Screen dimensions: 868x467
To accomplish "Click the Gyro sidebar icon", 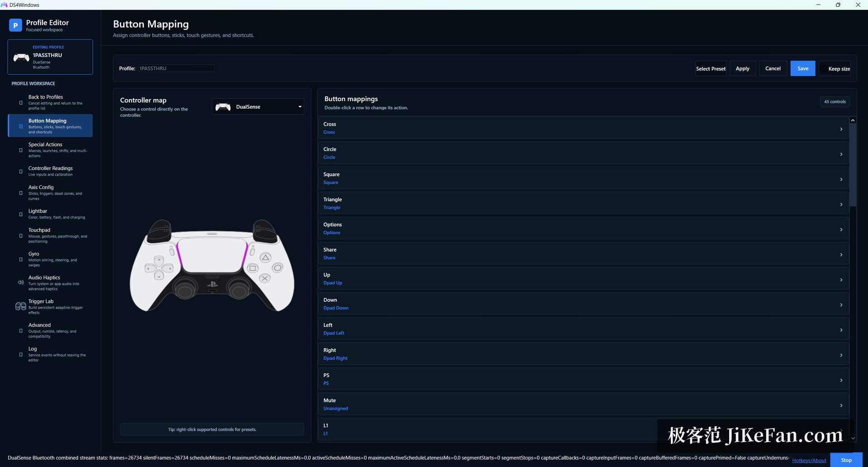I will (21, 259).
